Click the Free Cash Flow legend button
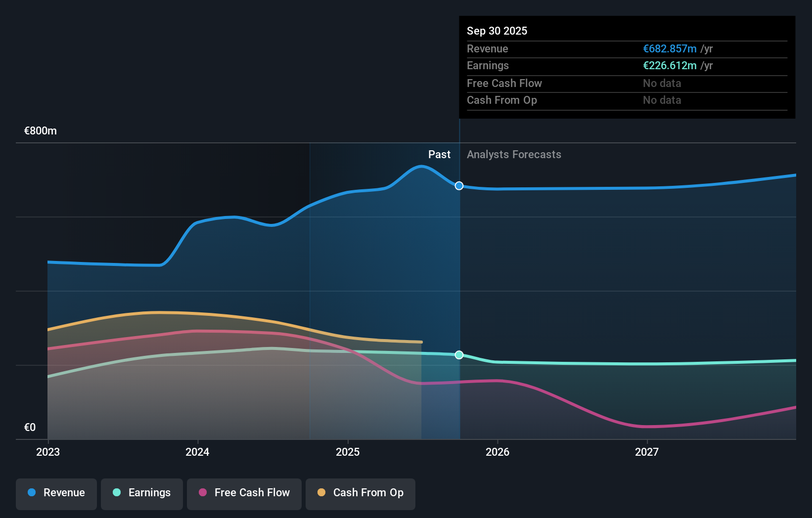This screenshot has height=518, width=812. coord(244,493)
